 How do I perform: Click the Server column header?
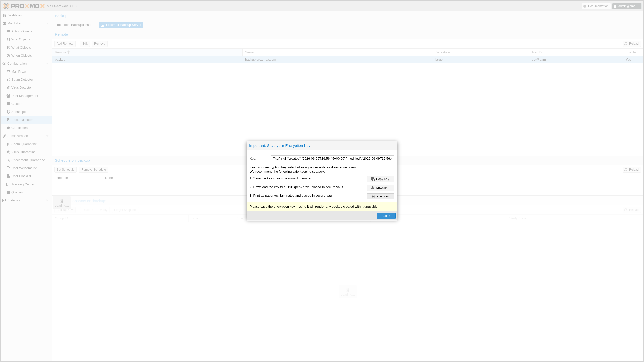(x=338, y=52)
